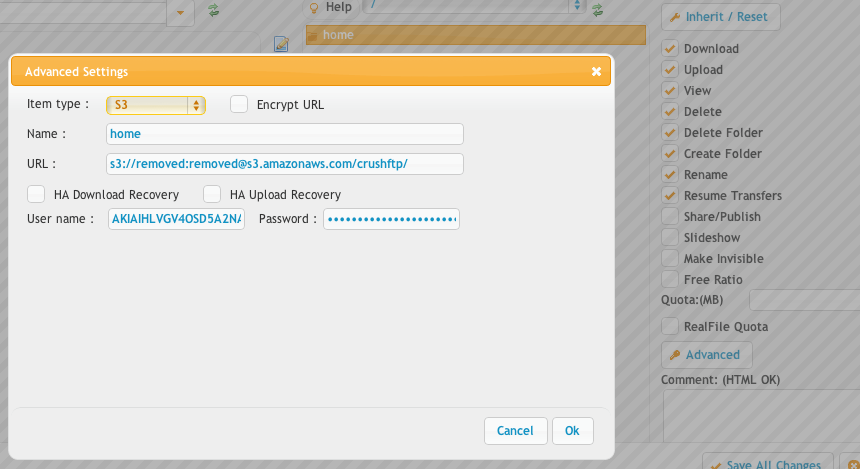Enable the Share/Publish permission
Image resolution: width=860 pixels, height=469 pixels.
click(x=670, y=216)
